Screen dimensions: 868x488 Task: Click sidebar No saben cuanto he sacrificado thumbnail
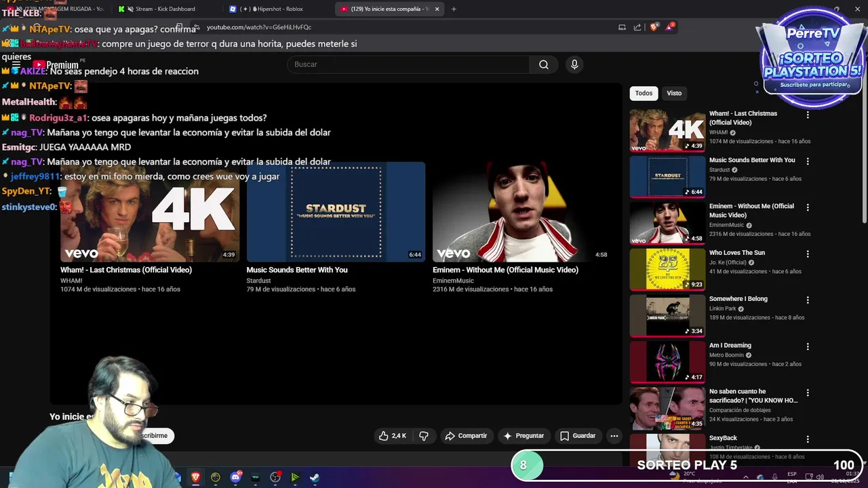click(667, 408)
